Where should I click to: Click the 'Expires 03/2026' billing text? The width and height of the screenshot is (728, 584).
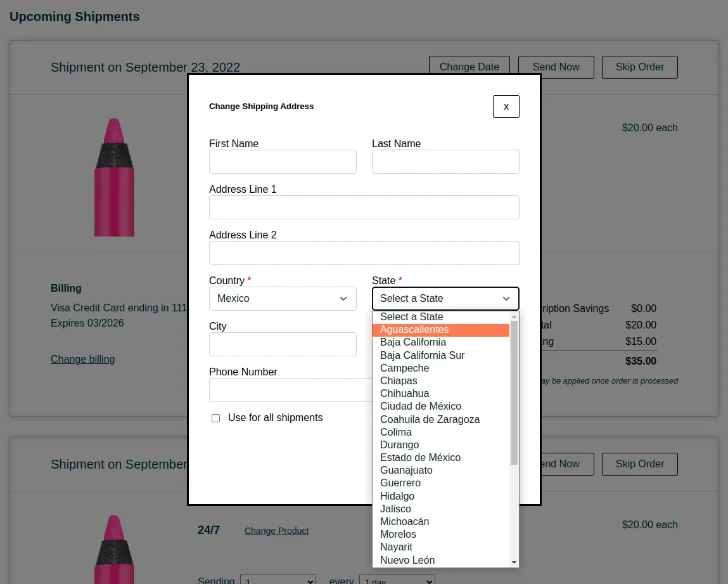click(87, 323)
